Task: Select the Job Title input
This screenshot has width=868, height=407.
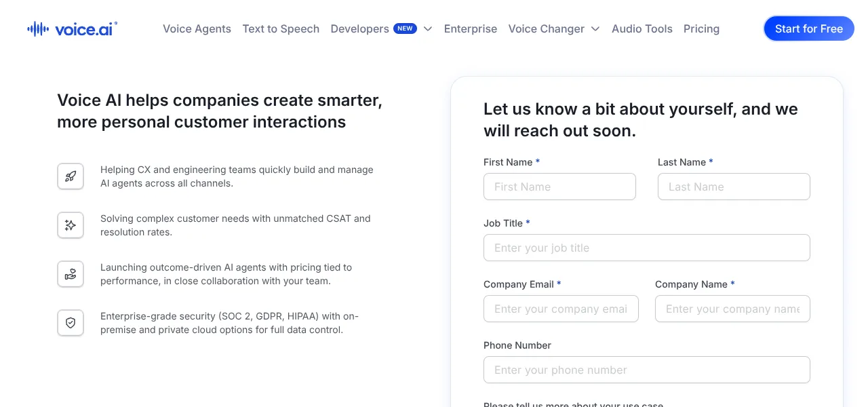Action: click(x=647, y=248)
